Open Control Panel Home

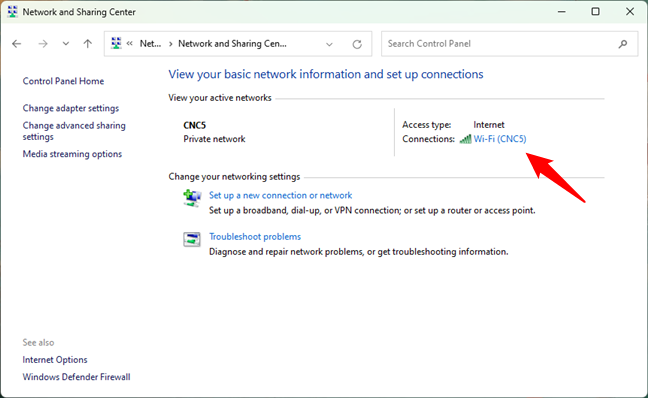pyautogui.click(x=63, y=81)
